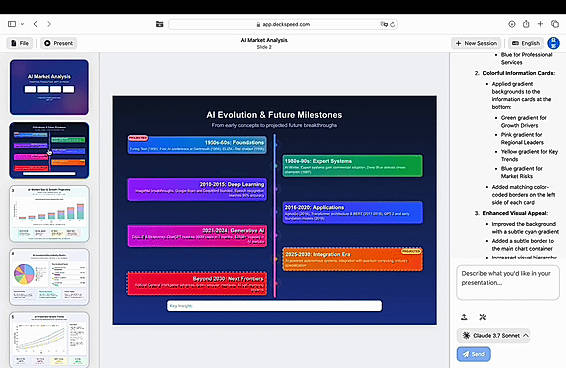Click the presentation description text box
566x368 pixels.
coord(508,283)
